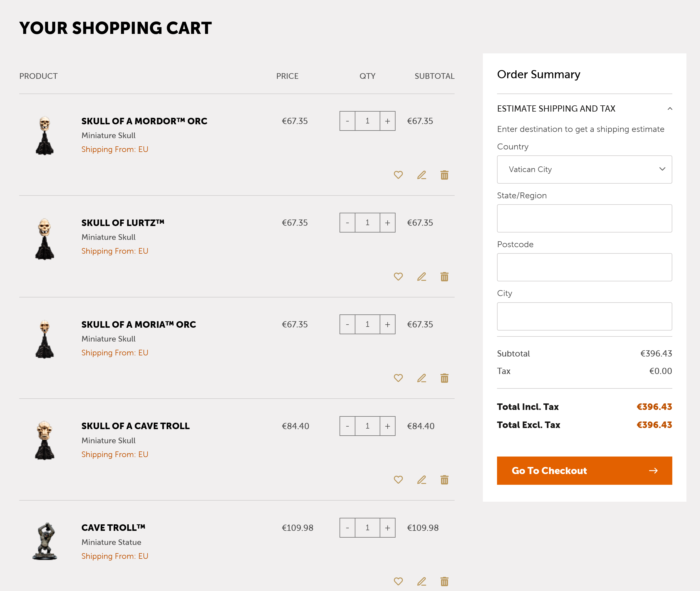The height and width of the screenshot is (591, 700).
Task: Click the Postcode input field
Action: click(x=584, y=267)
